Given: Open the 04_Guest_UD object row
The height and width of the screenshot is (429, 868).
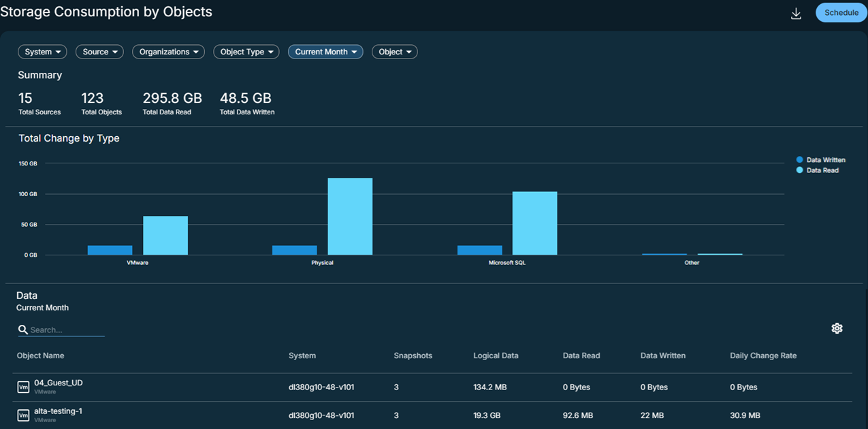Looking at the screenshot, I should [x=59, y=383].
